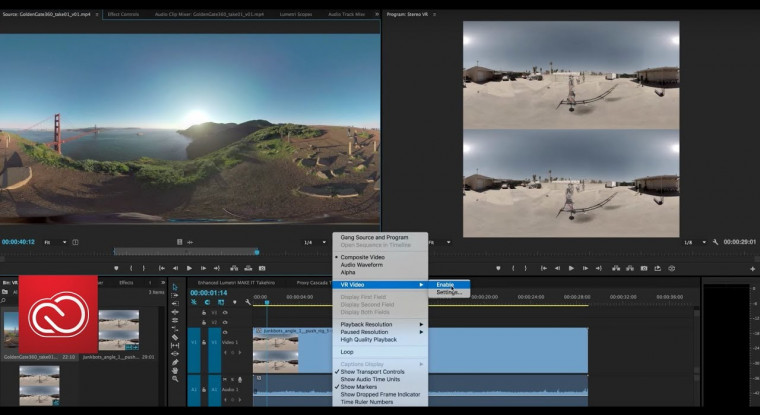Screen dimensions: 760x415
Task: Open Program monitor button editor plus icon
Action: click(x=752, y=269)
